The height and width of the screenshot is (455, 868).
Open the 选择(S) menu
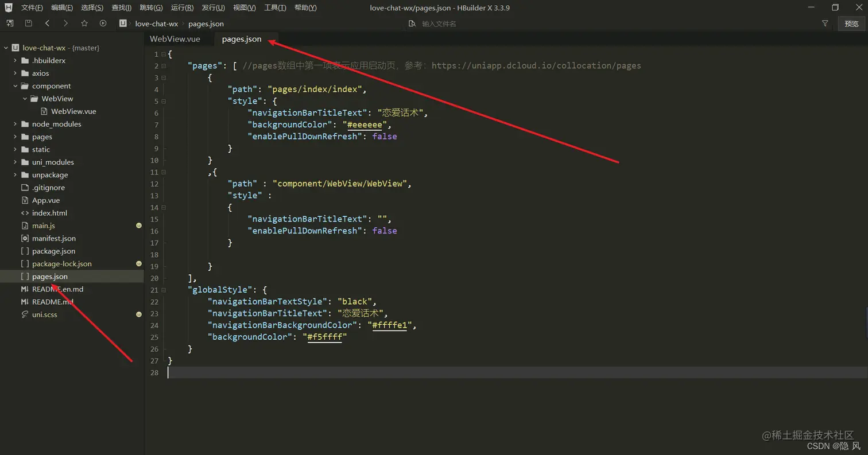point(92,7)
